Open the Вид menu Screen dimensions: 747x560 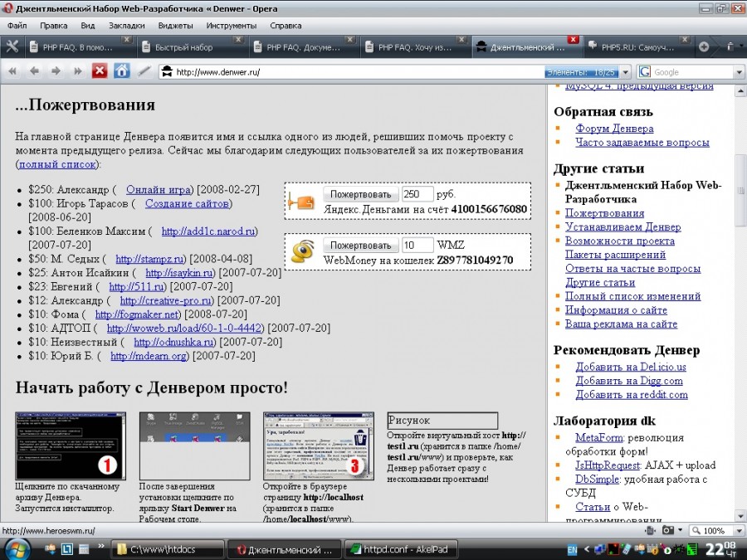[x=88, y=26]
